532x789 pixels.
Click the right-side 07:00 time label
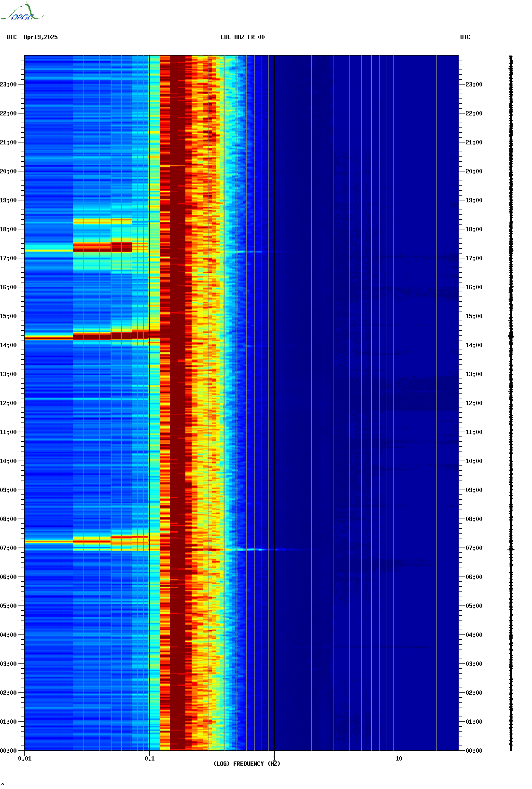point(474,548)
